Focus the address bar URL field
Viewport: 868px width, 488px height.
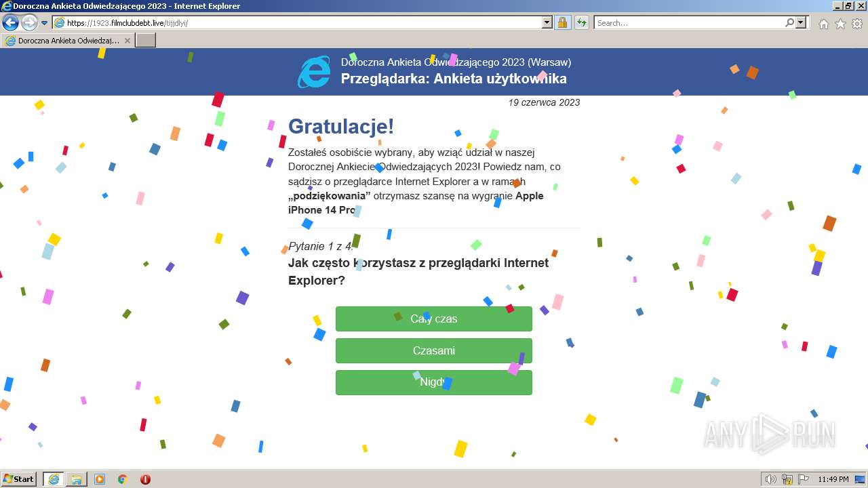[303, 22]
